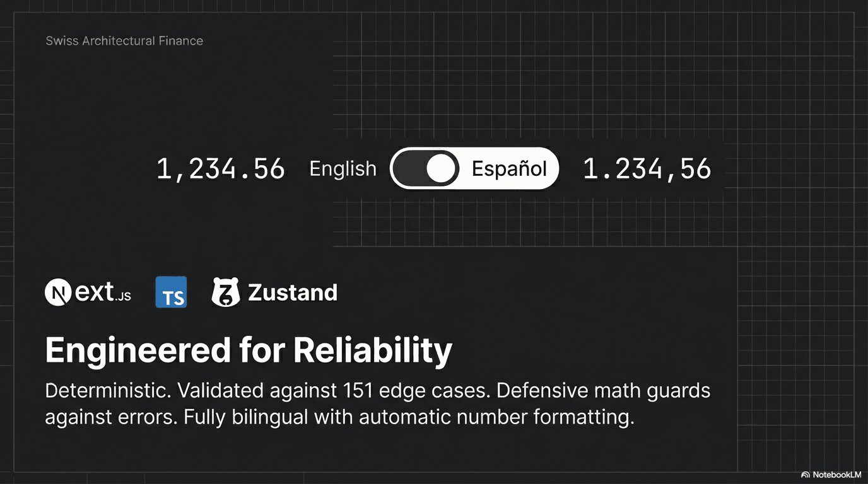Click the Next.js circular N logo
This screenshot has height=484, width=868.
click(x=59, y=293)
